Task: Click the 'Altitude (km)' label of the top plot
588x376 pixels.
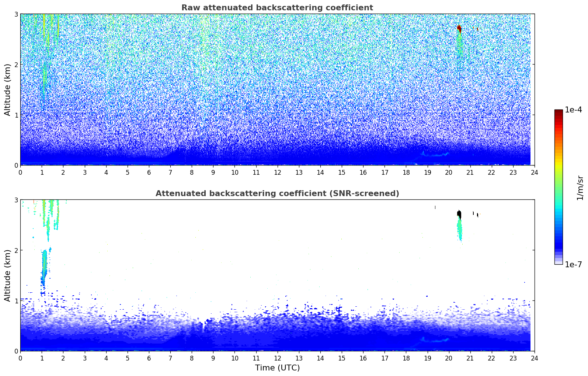Action: (8, 90)
